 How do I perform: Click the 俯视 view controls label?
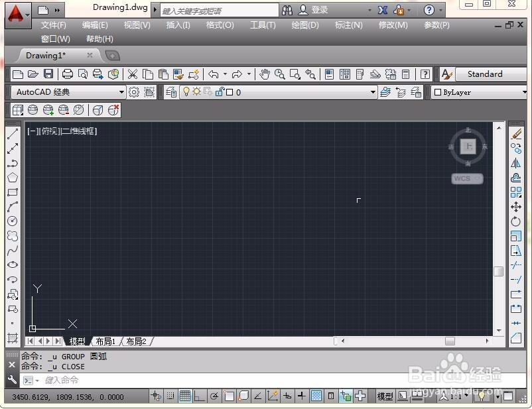[x=50, y=131]
